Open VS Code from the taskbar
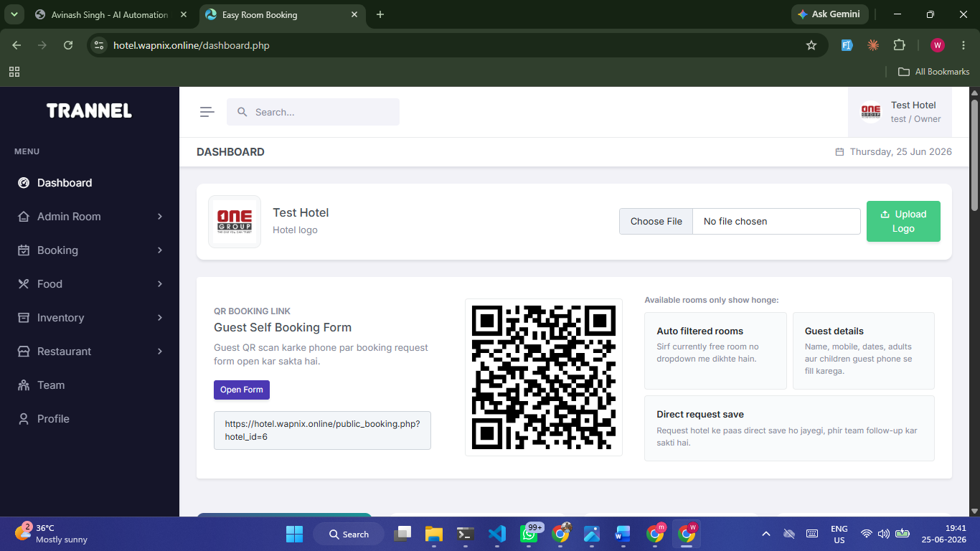 point(497,534)
